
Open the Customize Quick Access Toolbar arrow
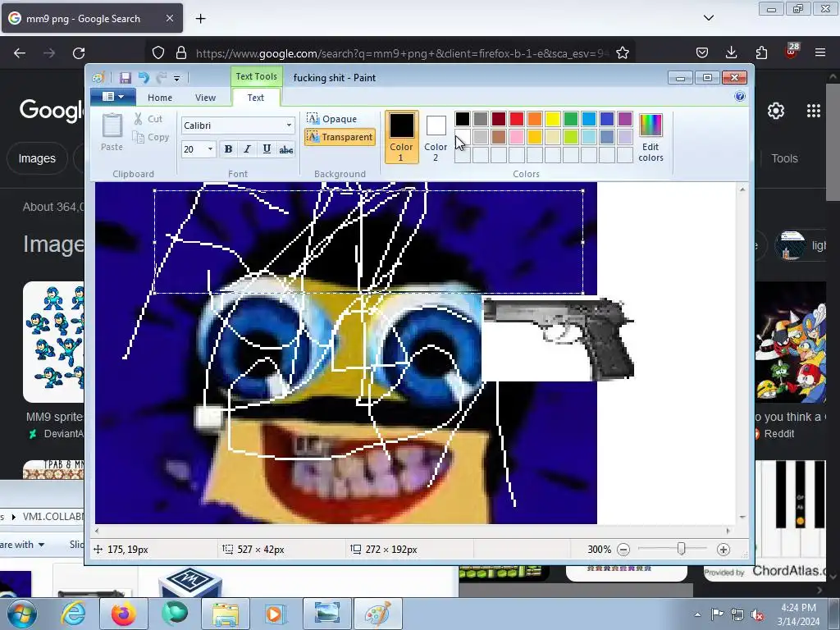click(x=177, y=78)
